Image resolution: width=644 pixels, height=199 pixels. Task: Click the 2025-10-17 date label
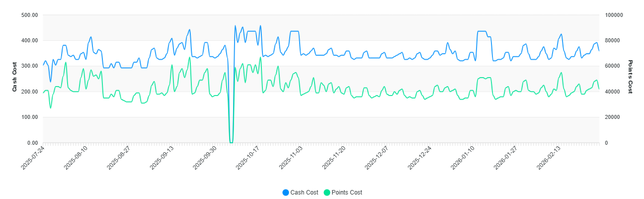(x=248, y=157)
